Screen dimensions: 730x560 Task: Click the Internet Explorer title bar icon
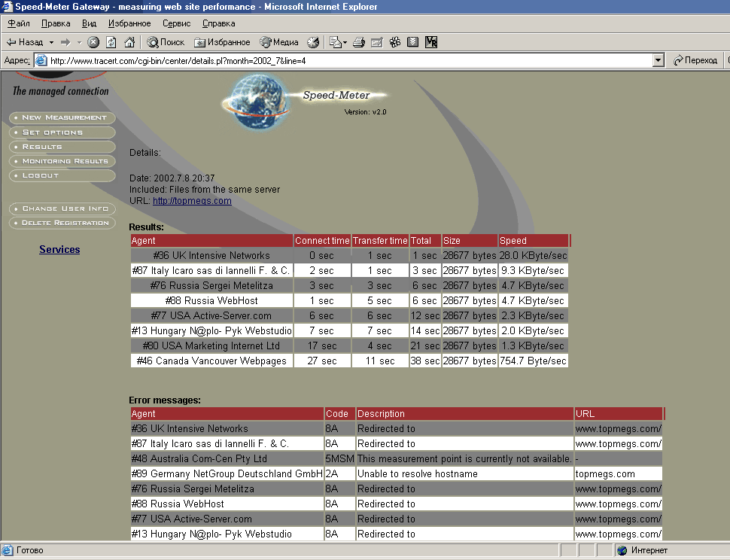click(x=7, y=7)
